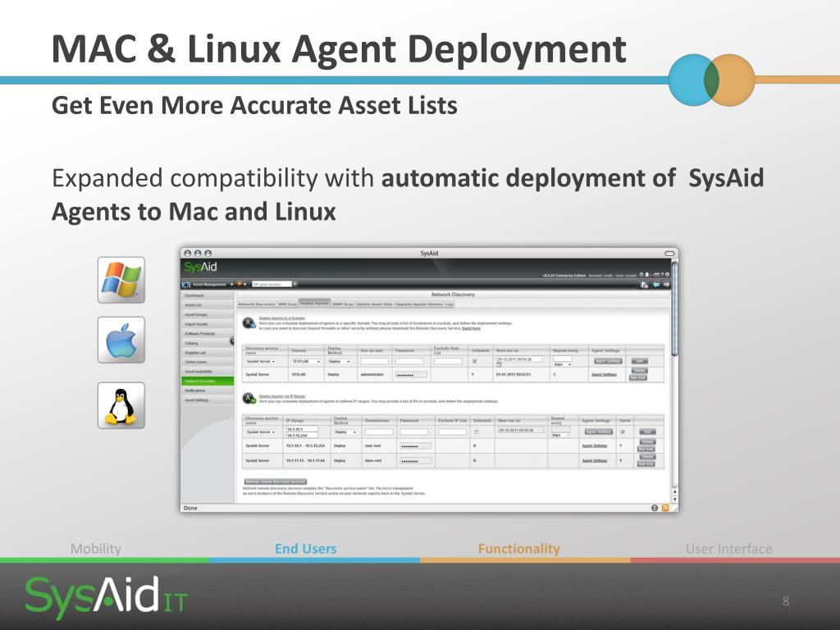
Task: Click the SysAid logo in the app header
Action: tap(200, 267)
